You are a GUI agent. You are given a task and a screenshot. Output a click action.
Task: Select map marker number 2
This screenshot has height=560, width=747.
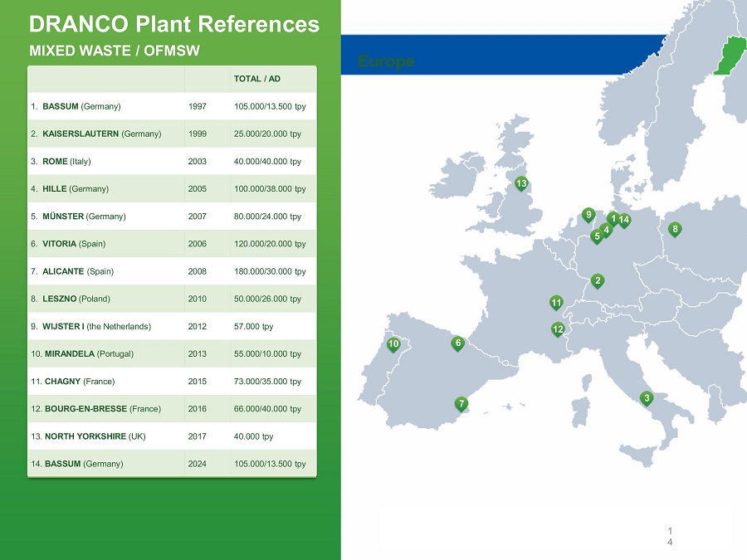[x=598, y=281]
